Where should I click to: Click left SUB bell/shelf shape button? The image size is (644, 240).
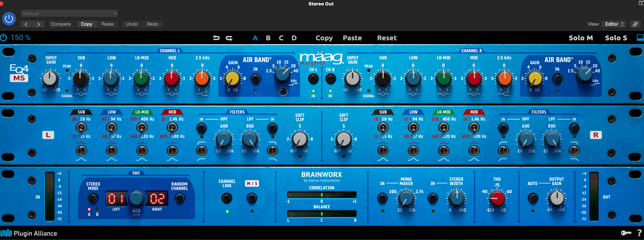pyautogui.click(x=81, y=151)
